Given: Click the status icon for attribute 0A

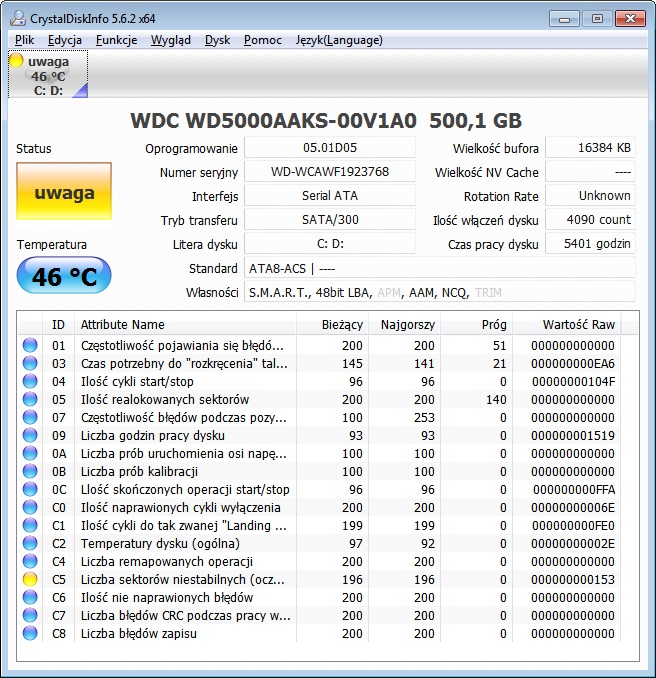Looking at the screenshot, I should pyautogui.click(x=30, y=453).
